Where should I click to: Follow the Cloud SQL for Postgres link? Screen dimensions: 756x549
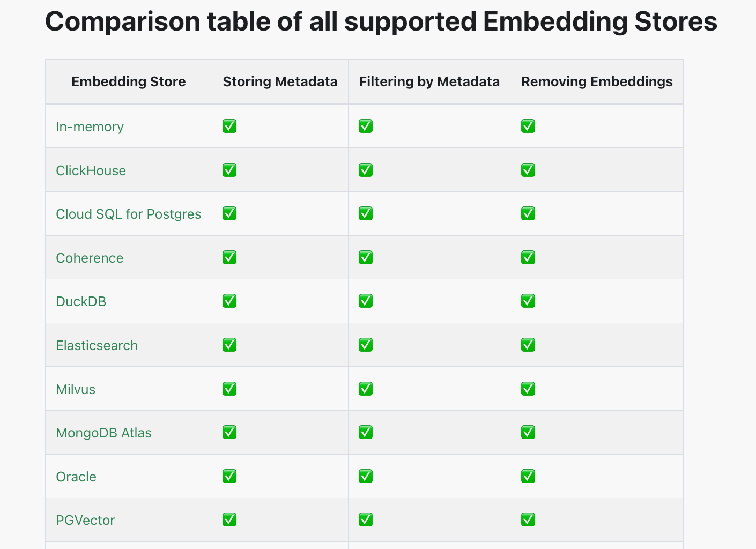[x=128, y=214]
